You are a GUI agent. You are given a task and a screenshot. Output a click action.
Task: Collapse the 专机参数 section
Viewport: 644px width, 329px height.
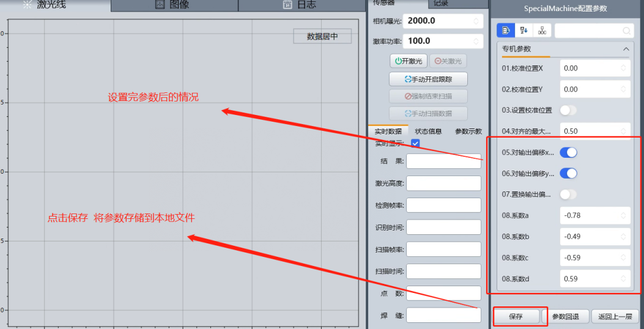[x=626, y=49]
